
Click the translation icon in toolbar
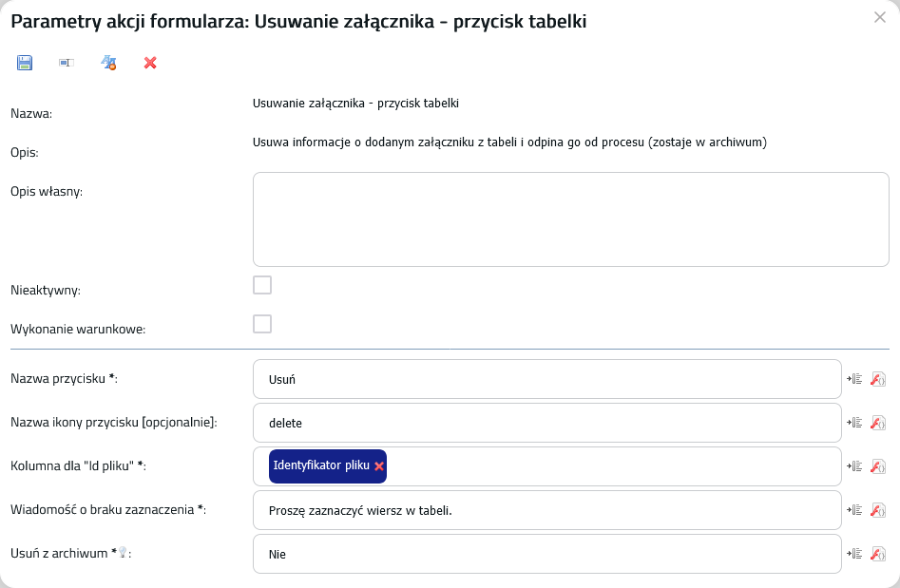click(108, 63)
